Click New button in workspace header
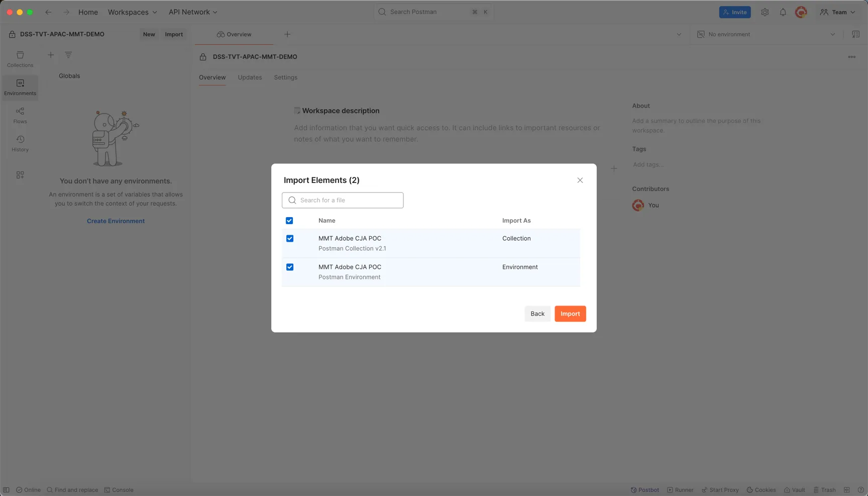The image size is (868, 496). pos(149,34)
